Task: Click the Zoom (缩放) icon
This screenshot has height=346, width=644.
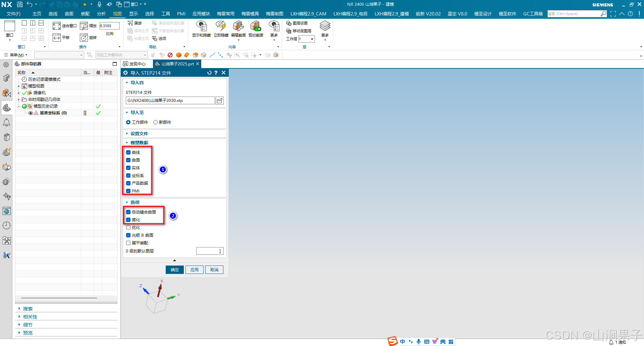Action: [84, 26]
